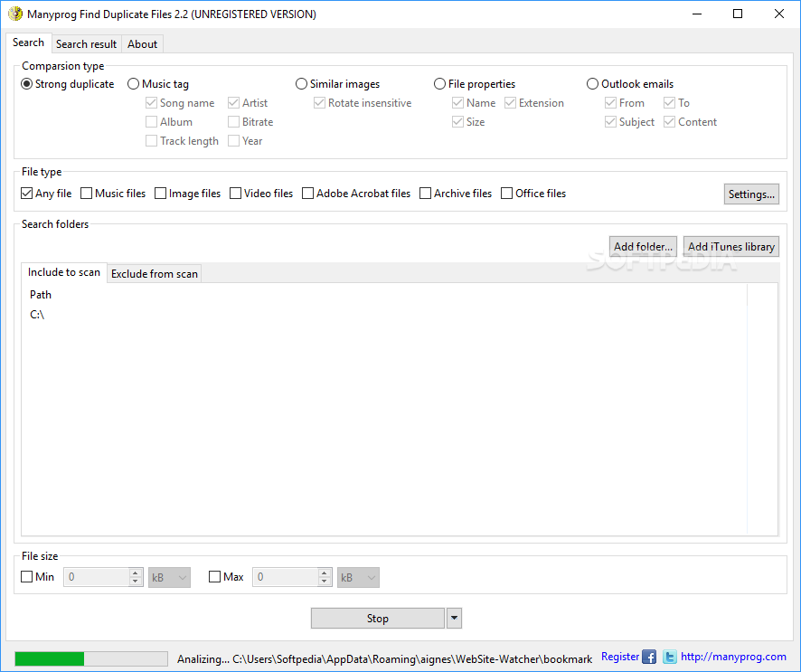
Task: Stop the running scan
Action: (x=378, y=619)
